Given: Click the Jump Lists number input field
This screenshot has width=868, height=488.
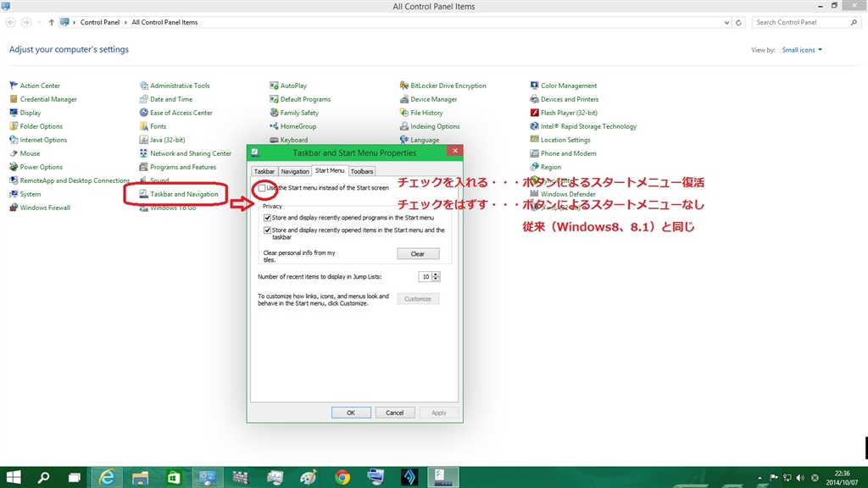Looking at the screenshot, I should [426, 277].
